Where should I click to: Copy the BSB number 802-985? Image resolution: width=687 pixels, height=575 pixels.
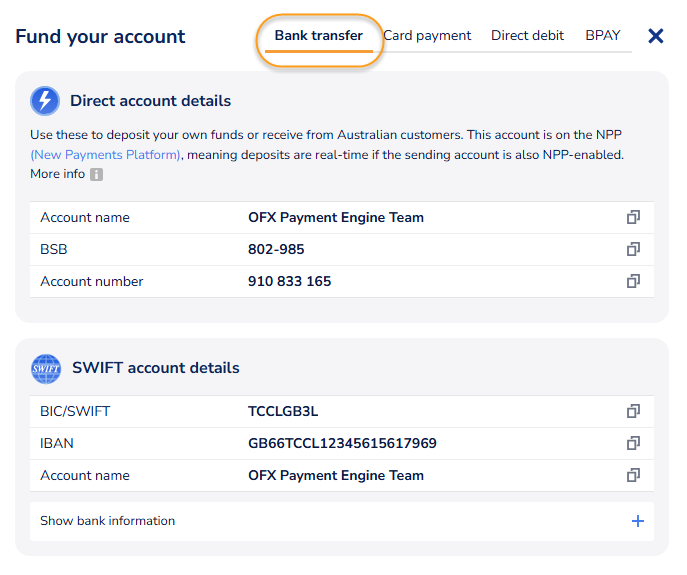point(632,249)
